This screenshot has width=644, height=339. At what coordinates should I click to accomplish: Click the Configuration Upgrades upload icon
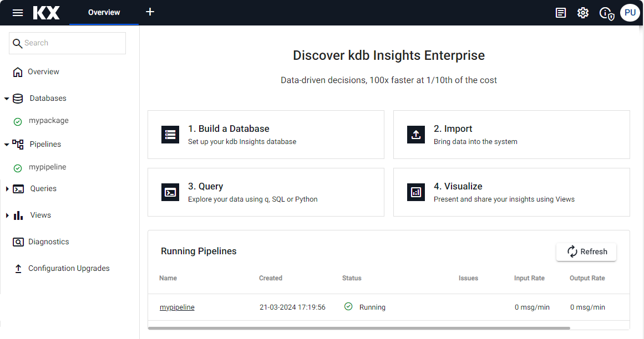tap(18, 269)
